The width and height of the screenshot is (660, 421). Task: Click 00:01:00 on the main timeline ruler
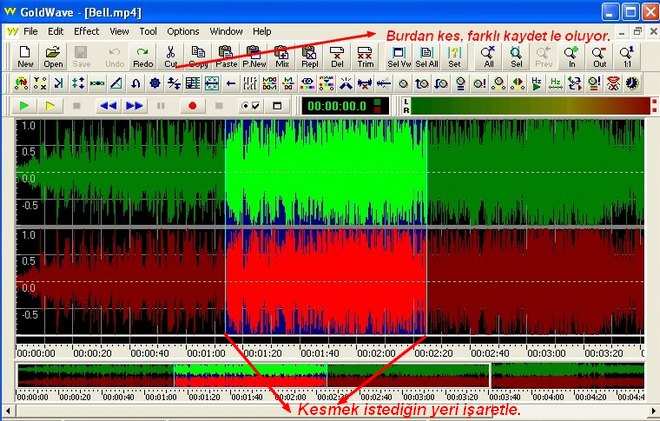click(206, 354)
